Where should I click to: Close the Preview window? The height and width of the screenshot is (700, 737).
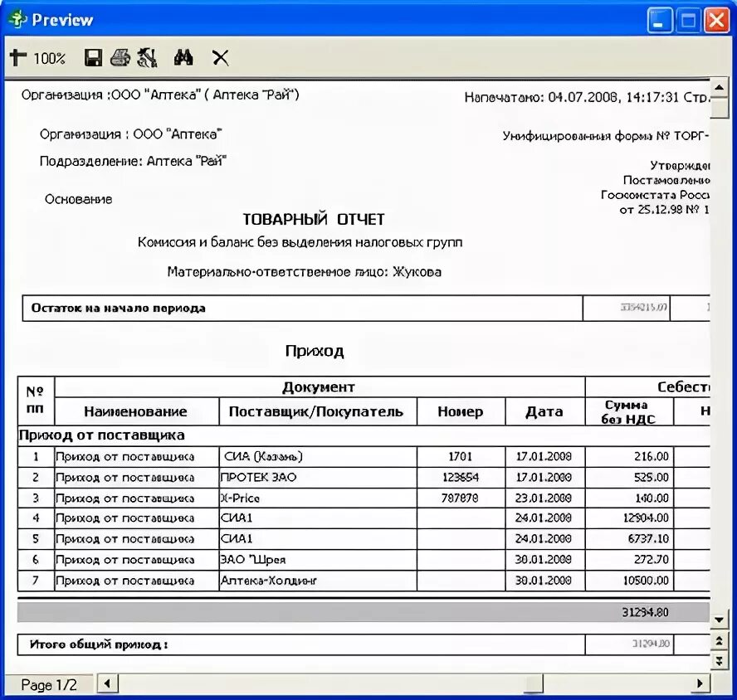[x=716, y=21]
